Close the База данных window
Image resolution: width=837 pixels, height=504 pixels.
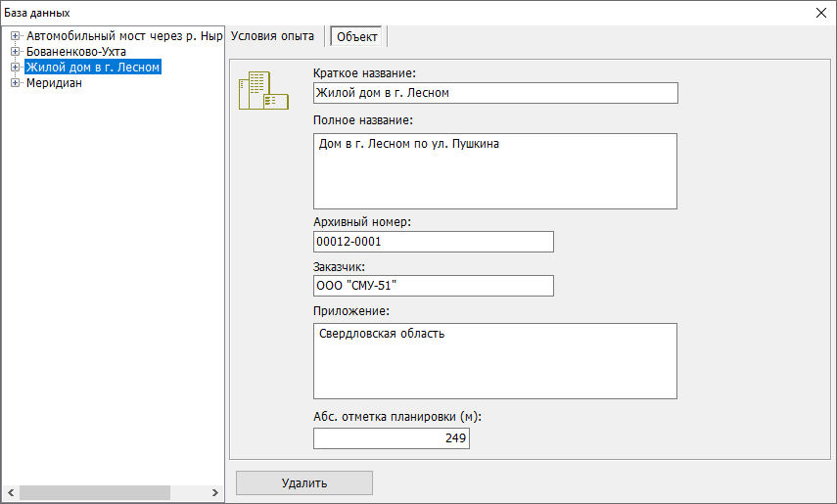(820, 13)
